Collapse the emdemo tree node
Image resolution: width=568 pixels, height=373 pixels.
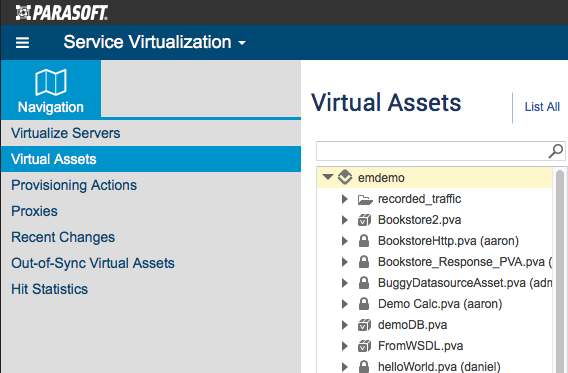(x=328, y=177)
